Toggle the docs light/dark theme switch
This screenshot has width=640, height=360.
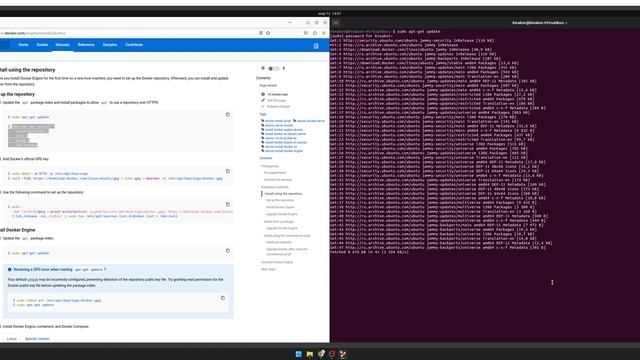point(273,68)
